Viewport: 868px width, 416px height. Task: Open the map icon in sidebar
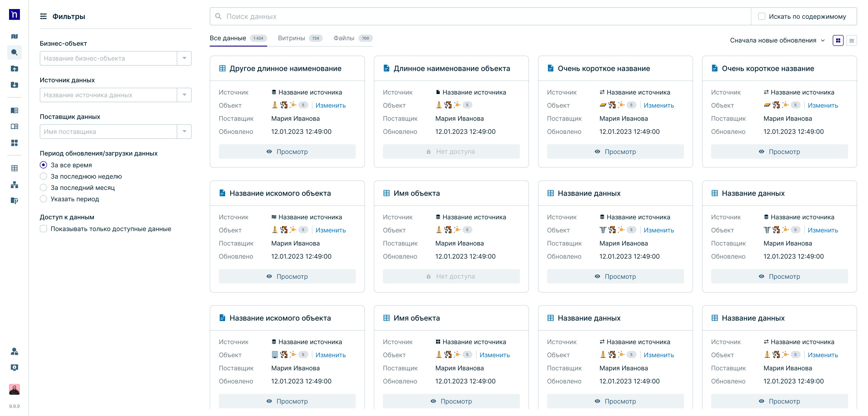tap(14, 36)
